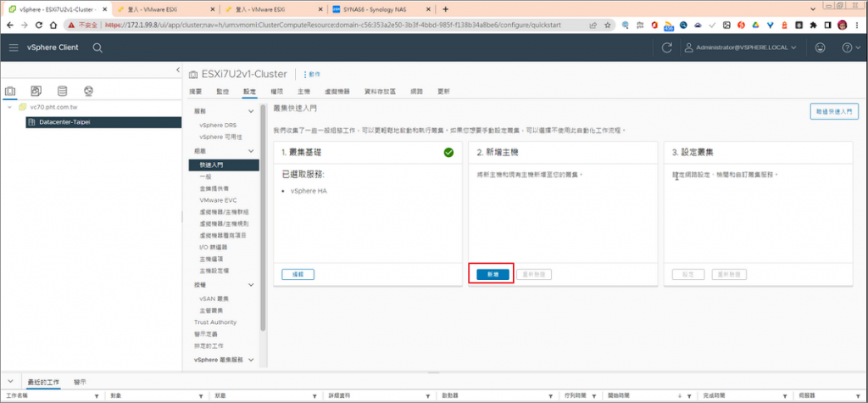868x403 pixels.
Task: Select vc70.pht.com.tw in the inventory tree
Action: coord(53,107)
